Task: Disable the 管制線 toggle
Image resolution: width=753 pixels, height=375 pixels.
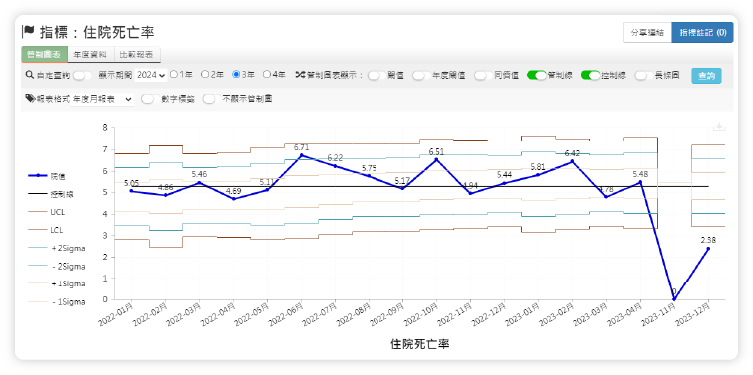Action: coord(537,75)
